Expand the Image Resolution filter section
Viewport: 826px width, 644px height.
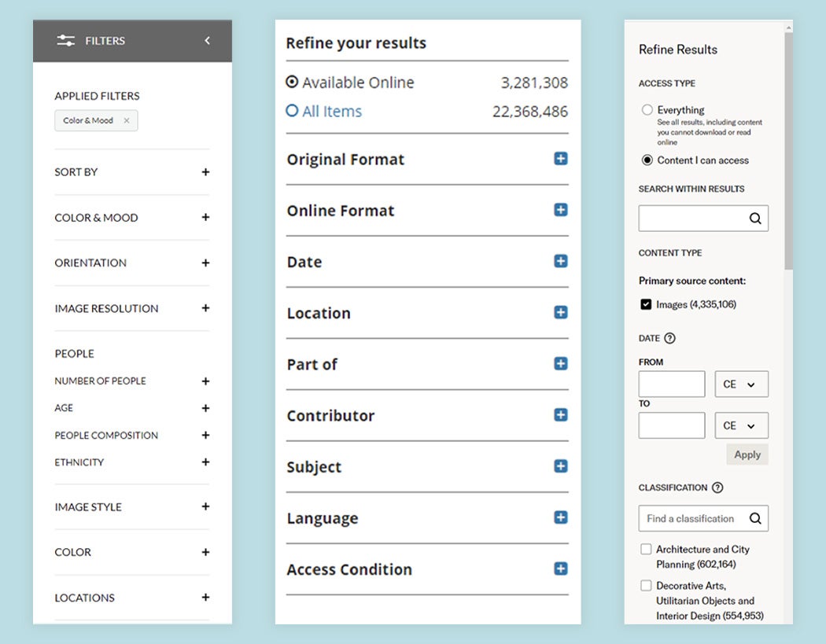(x=205, y=308)
